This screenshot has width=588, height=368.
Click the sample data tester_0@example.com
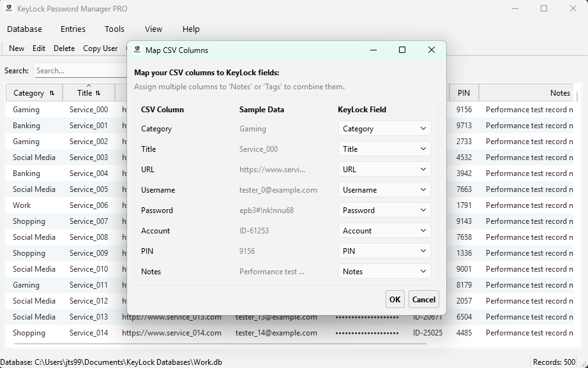pyautogui.click(x=278, y=190)
